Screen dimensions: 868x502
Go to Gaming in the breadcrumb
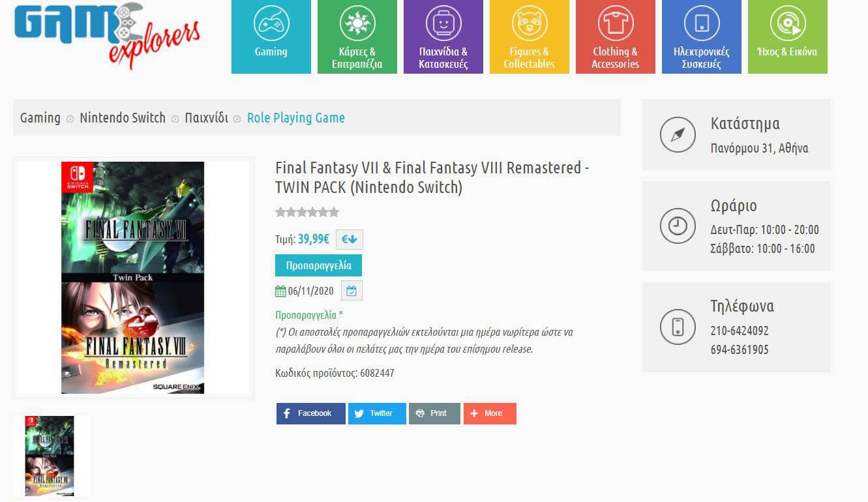(40, 118)
